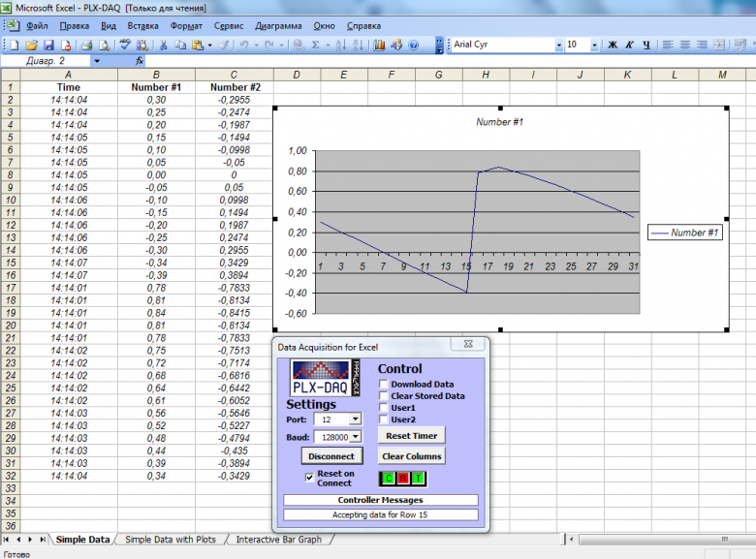Click the Name Box showing Диагр. 2
Screen dimensions: 756x559
click(46, 61)
